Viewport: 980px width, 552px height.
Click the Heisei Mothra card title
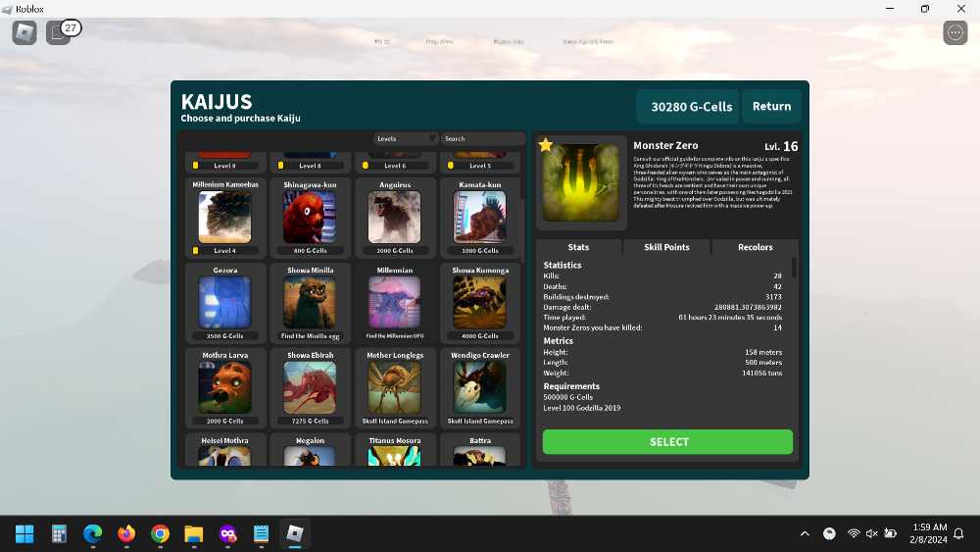point(225,441)
